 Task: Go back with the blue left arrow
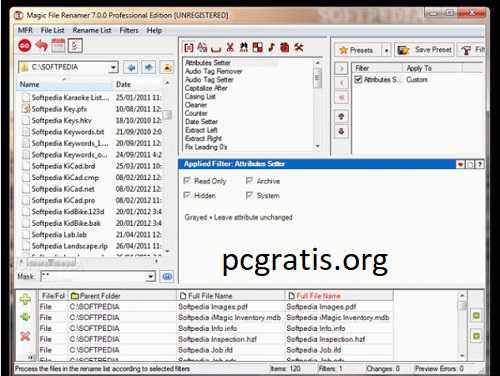click(x=131, y=68)
